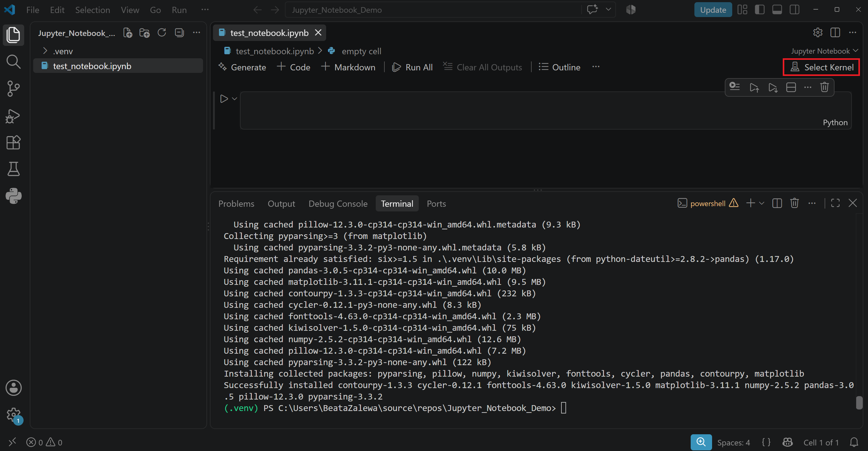Click into the empty code cell editor

(546, 110)
